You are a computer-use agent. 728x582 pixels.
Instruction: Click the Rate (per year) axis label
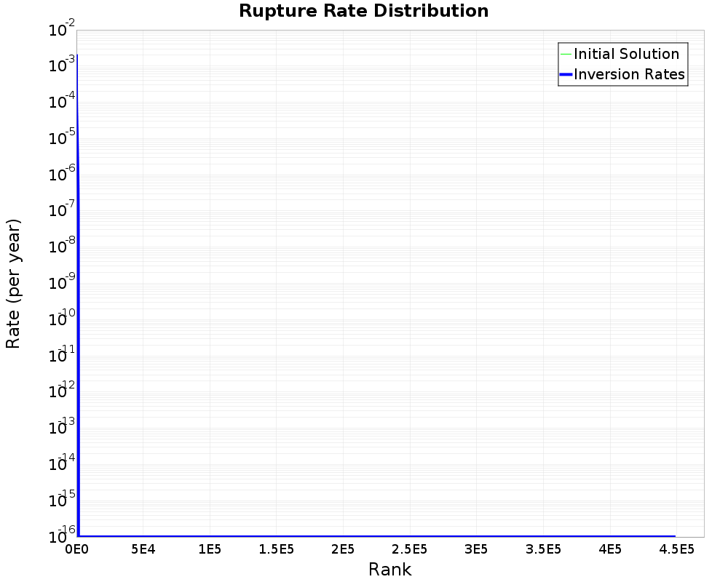tap(15, 291)
